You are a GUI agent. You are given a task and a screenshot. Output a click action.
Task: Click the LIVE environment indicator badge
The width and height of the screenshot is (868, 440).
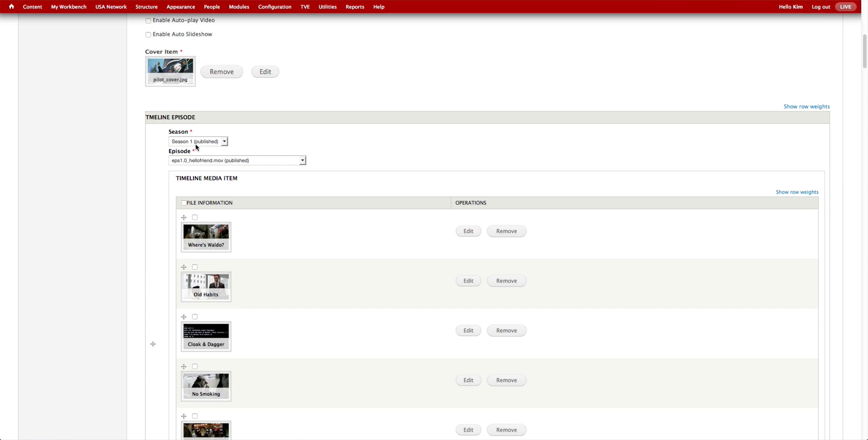click(x=845, y=7)
